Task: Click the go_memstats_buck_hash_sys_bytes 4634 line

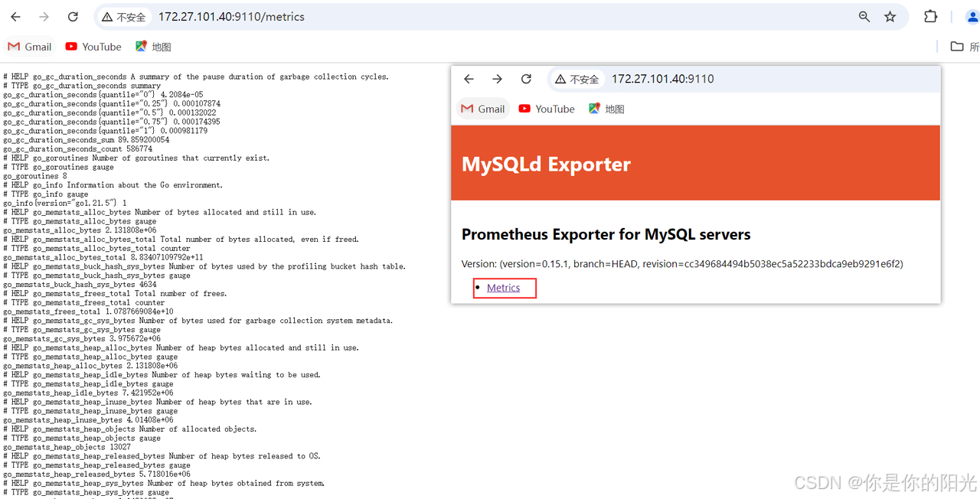Action: click(x=80, y=285)
